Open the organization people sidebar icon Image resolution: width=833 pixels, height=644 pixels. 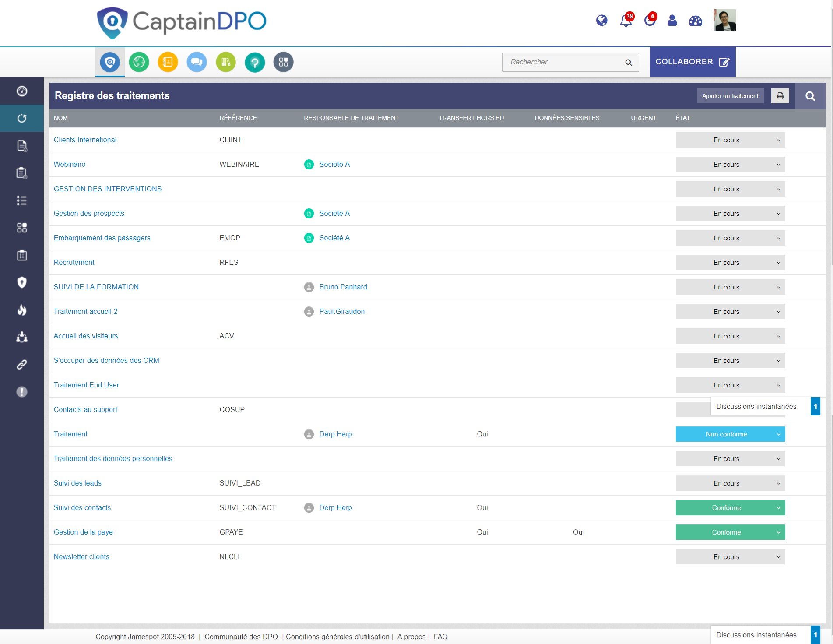coord(22,337)
